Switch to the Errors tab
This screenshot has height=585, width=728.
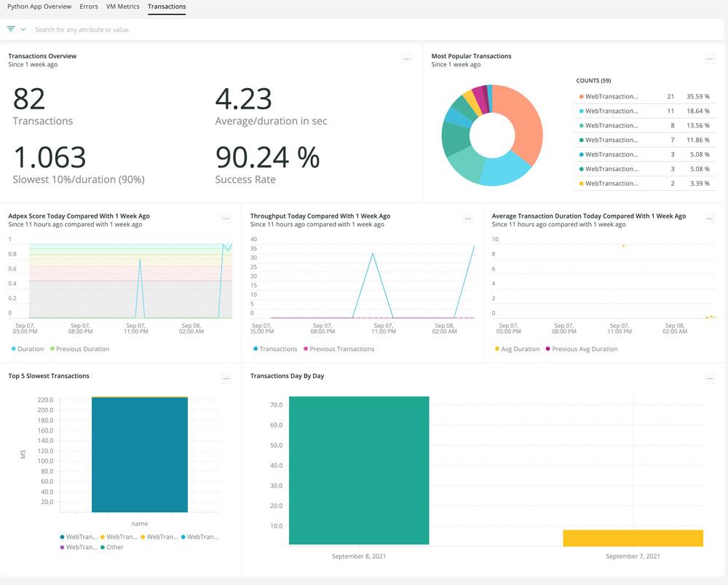pyautogui.click(x=88, y=7)
